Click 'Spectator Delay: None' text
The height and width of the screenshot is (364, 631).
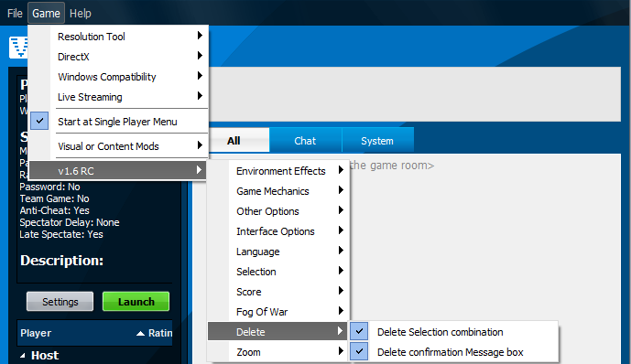70,222
